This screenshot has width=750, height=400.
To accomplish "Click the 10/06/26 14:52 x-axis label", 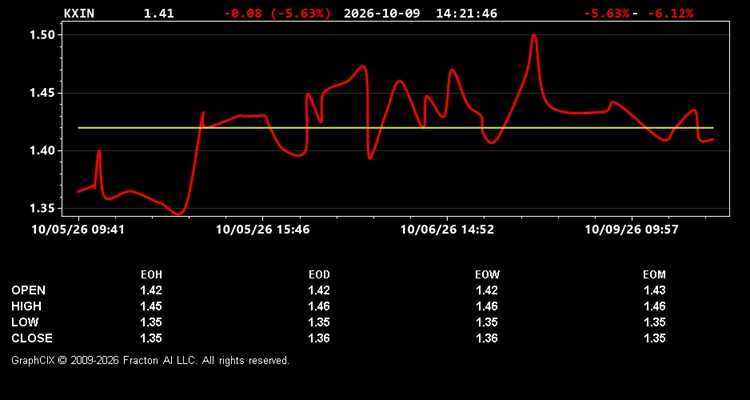I will click(447, 230).
